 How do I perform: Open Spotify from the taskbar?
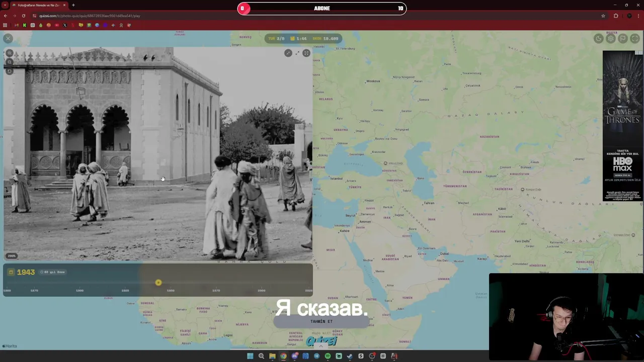[x=328, y=356]
